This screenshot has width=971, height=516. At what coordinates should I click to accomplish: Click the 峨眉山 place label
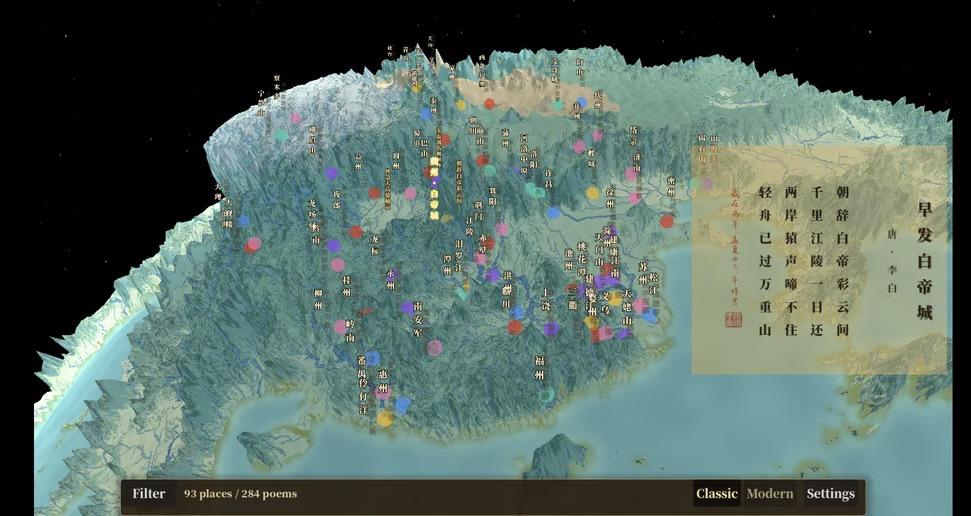tap(313, 140)
